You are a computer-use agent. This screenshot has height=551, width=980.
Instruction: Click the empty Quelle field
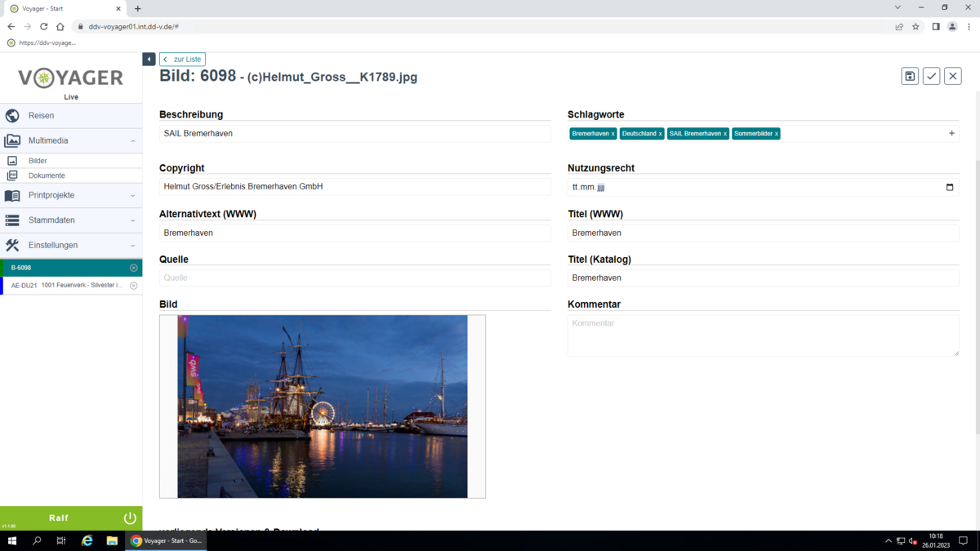coord(355,278)
